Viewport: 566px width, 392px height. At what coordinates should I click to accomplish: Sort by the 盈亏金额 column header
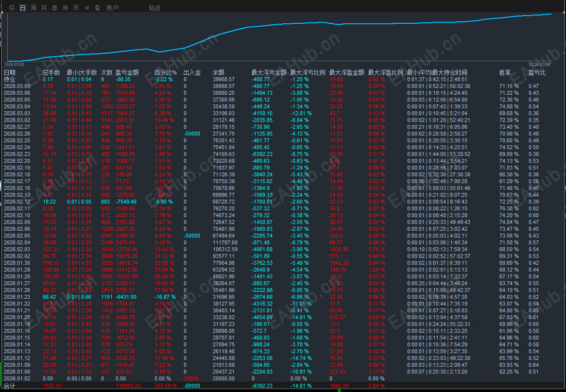pos(127,72)
